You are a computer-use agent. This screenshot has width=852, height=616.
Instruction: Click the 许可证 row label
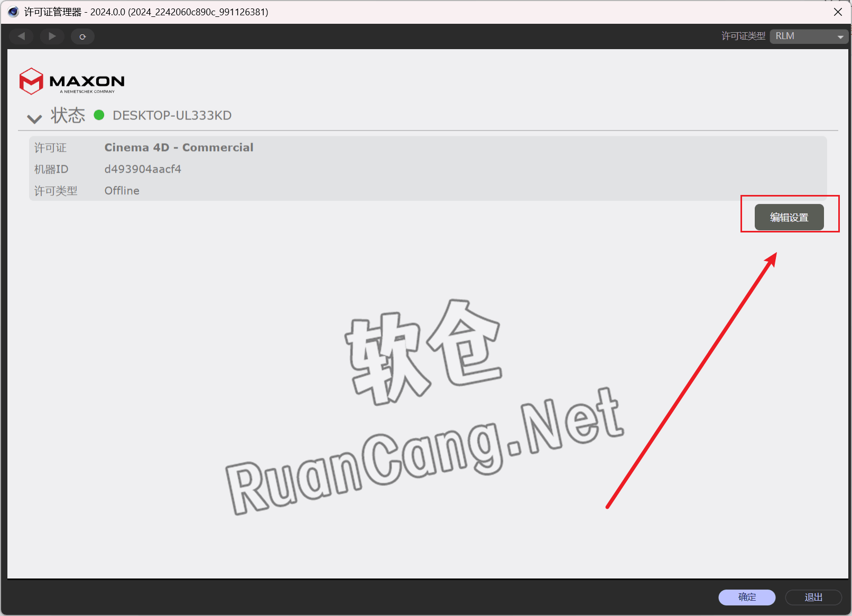coord(51,147)
